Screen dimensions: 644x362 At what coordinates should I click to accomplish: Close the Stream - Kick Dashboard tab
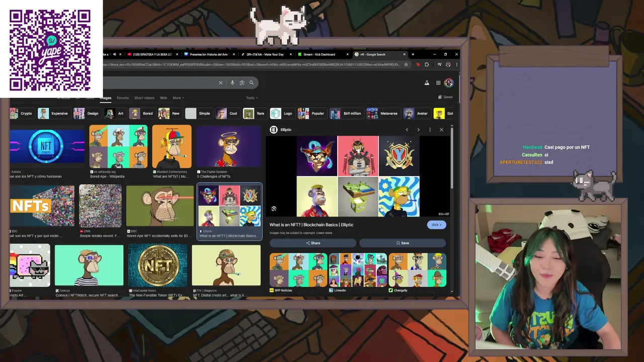(x=347, y=54)
